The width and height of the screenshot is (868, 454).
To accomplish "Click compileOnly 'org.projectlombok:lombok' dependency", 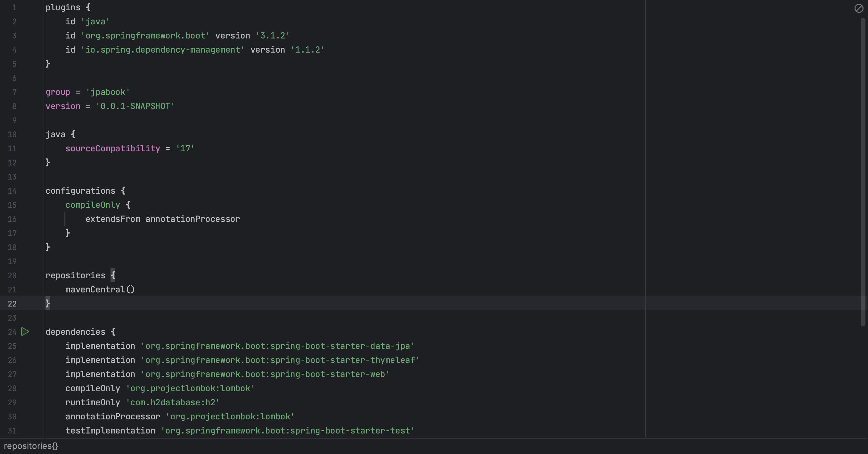I will [160, 389].
